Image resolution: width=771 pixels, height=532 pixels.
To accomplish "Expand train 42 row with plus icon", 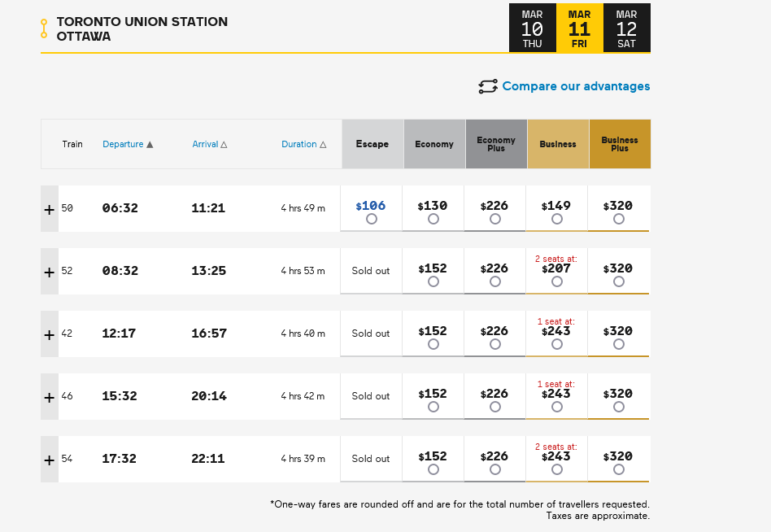I will (x=50, y=334).
